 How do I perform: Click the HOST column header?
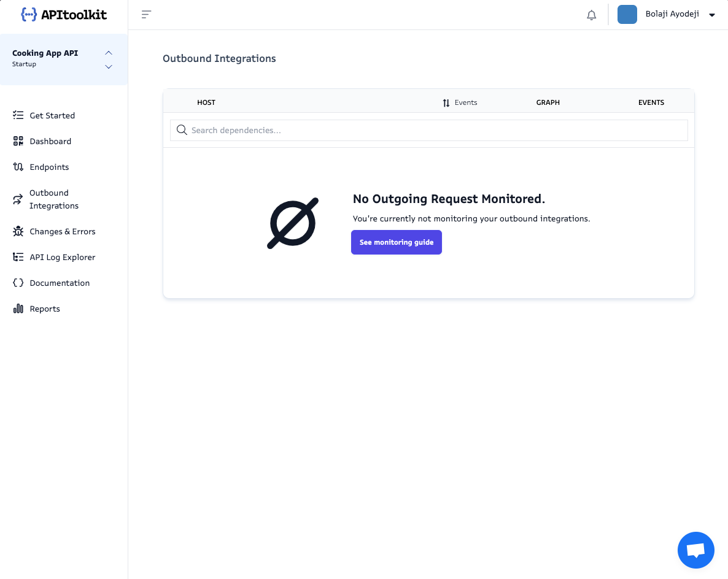pos(206,102)
